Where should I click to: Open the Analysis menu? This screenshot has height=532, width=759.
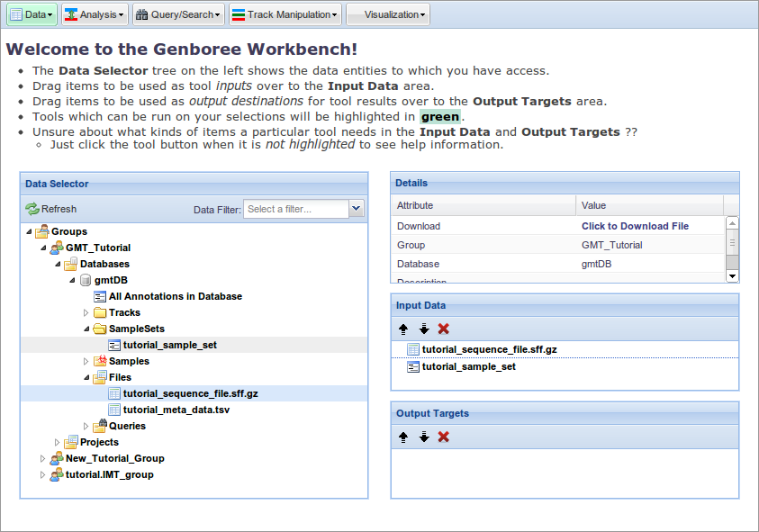click(x=95, y=14)
